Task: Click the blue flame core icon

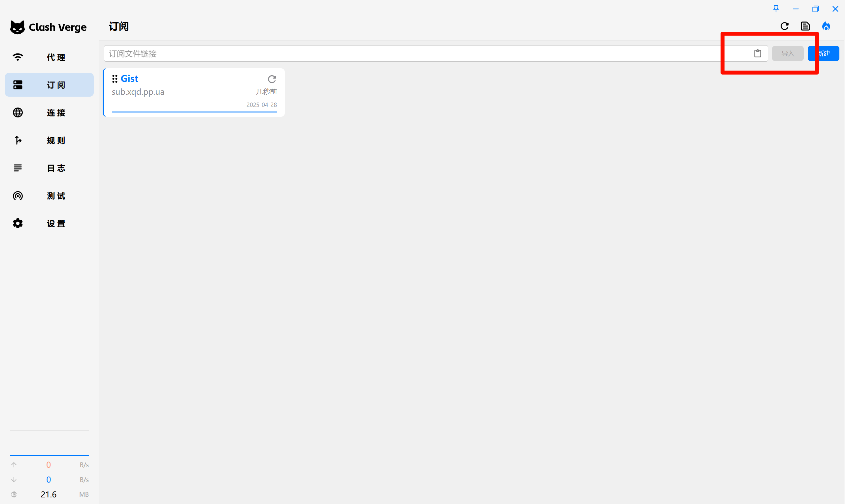Action: pyautogui.click(x=826, y=26)
